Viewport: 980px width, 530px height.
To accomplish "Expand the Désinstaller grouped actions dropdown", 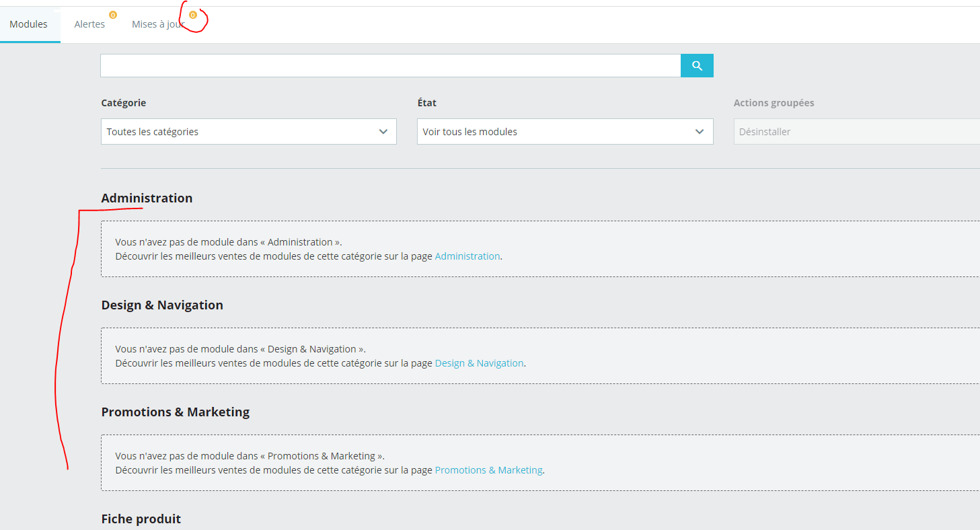I will 857,132.
